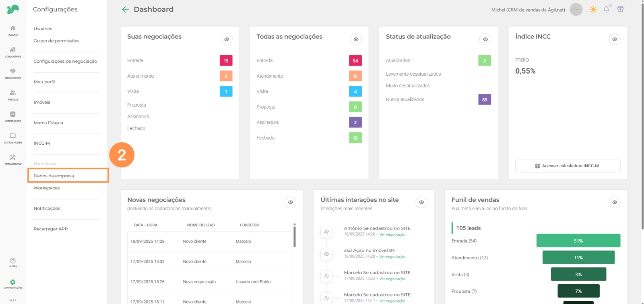The height and width of the screenshot is (304, 644).
Task: Open the Pessoas sidebar icon
Action: click(13, 94)
